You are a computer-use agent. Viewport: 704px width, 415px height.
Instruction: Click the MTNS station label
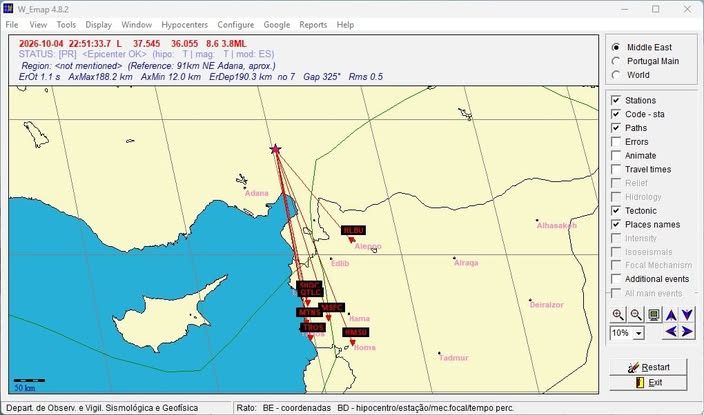[309, 312]
